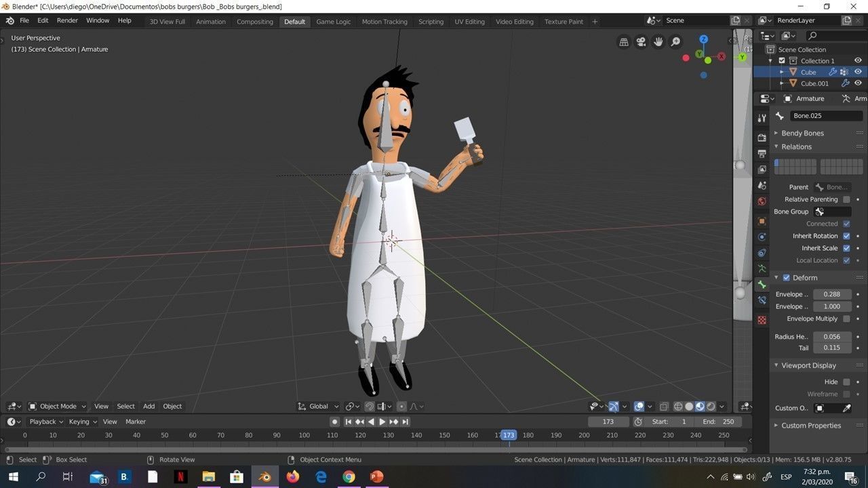
Task: Click the Tail radius value 0.115
Action: [x=831, y=348]
